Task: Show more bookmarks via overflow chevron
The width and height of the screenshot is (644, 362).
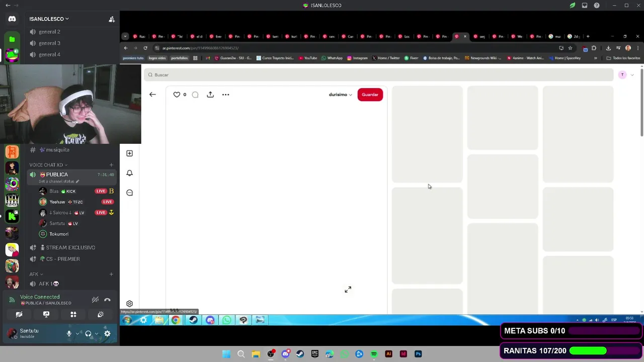Action: tap(596, 58)
